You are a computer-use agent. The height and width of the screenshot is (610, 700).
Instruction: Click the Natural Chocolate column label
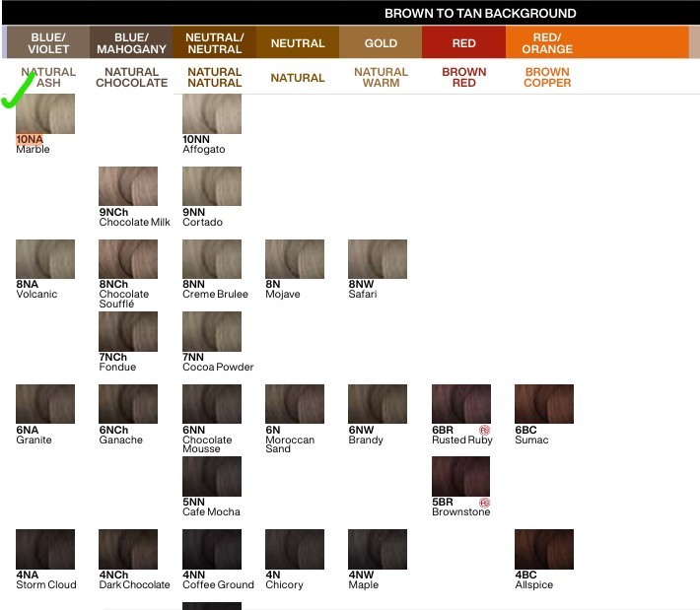pos(132,77)
